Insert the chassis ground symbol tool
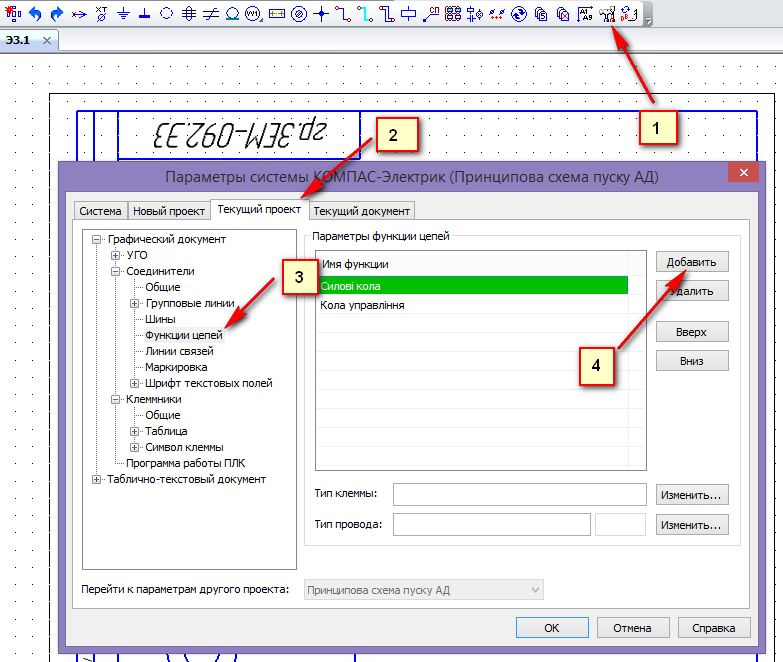783x662 pixels. [x=145, y=13]
